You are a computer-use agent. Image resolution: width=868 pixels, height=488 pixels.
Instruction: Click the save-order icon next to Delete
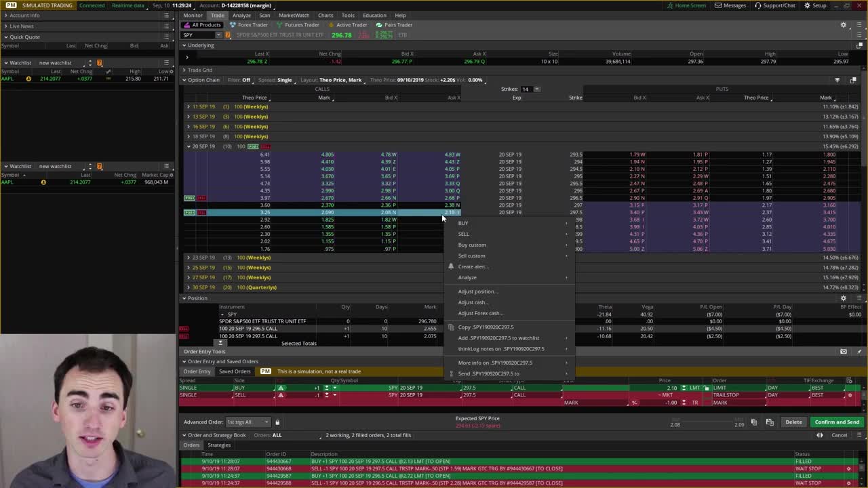pos(770,422)
